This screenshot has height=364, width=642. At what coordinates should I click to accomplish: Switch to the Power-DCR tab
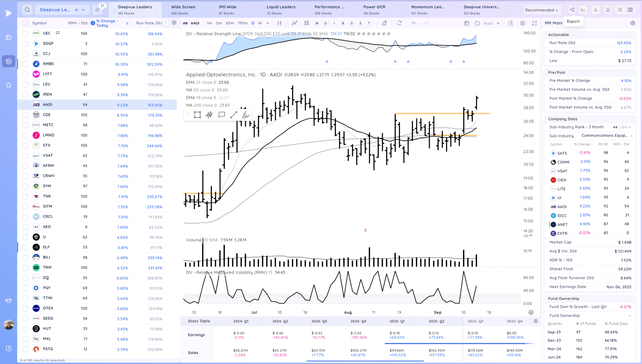pyautogui.click(x=374, y=10)
